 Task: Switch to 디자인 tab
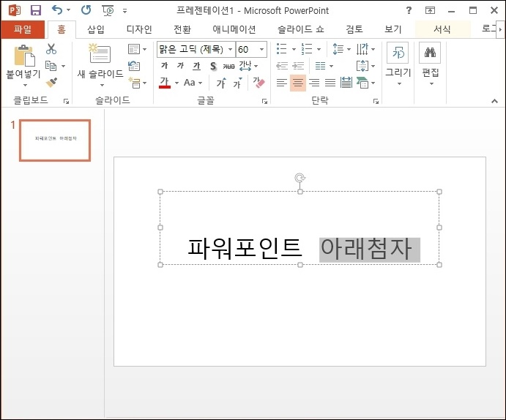click(139, 29)
